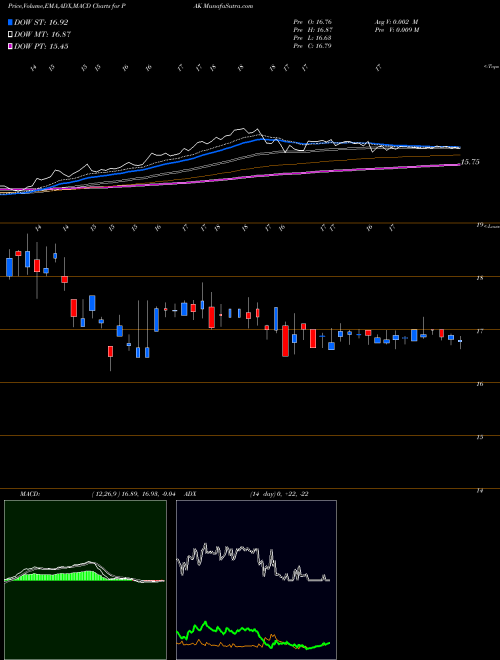
Task: Click the MACD values '(12,26,9) 16.89, 16.93, -0.04'
Action: [136, 494]
